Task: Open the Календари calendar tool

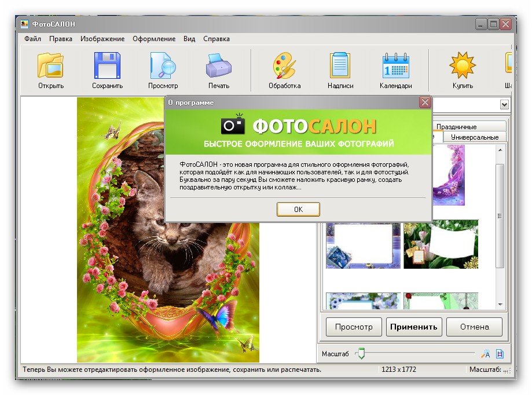Action: pos(395,65)
